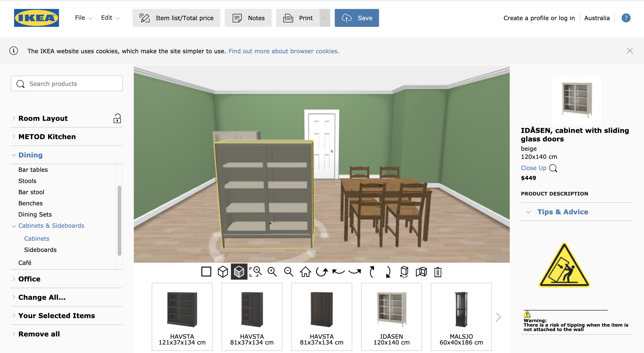This screenshot has height=353, width=644.
Task: Tilt the view upward arrow icon
Action: 371,272
